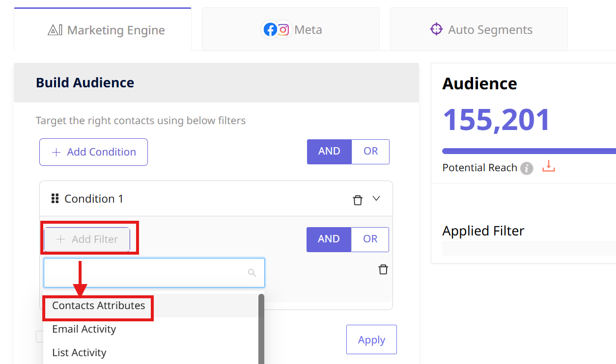Click the filter dropdown list scrollbar
The height and width of the screenshot is (364, 616).
point(261,329)
